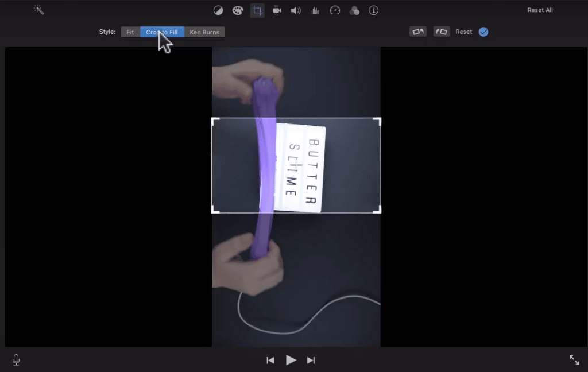
Task: Select the Fit crop style
Action: pyautogui.click(x=130, y=32)
